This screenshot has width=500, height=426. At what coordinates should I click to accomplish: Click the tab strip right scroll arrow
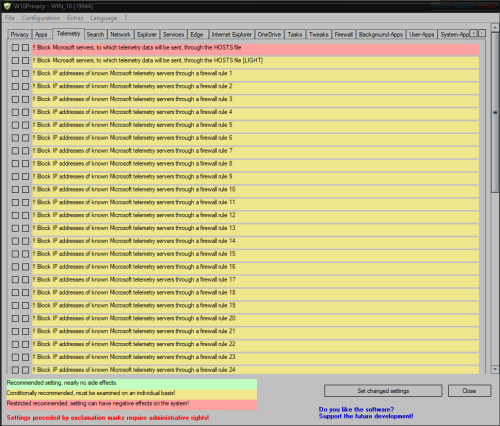click(482, 33)
